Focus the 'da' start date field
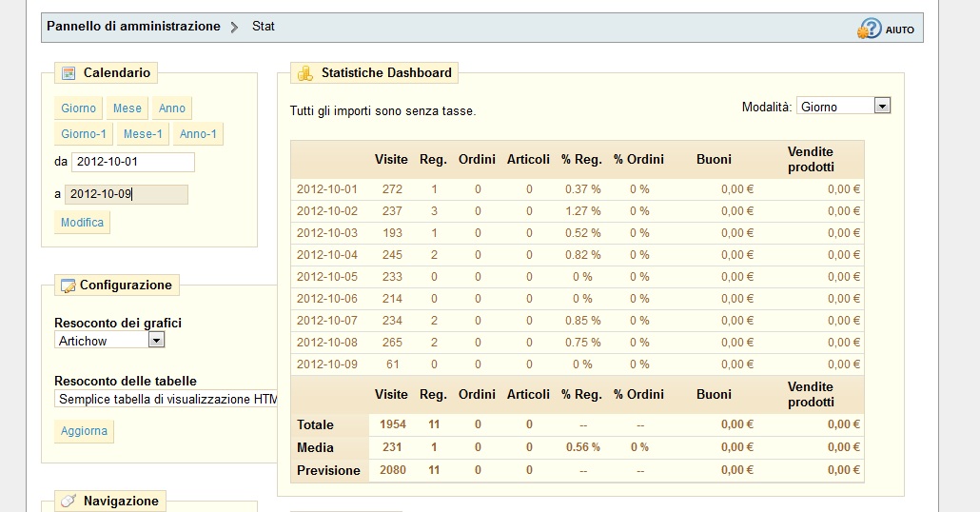This screenshot has width=980, height=512. coord(133,161)
